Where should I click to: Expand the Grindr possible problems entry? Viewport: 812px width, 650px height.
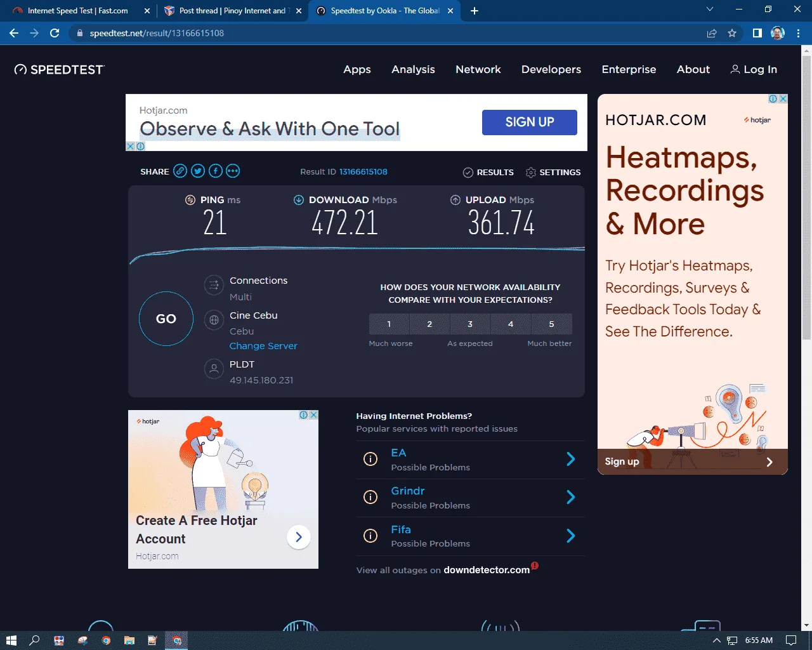[x=570, y=497]
